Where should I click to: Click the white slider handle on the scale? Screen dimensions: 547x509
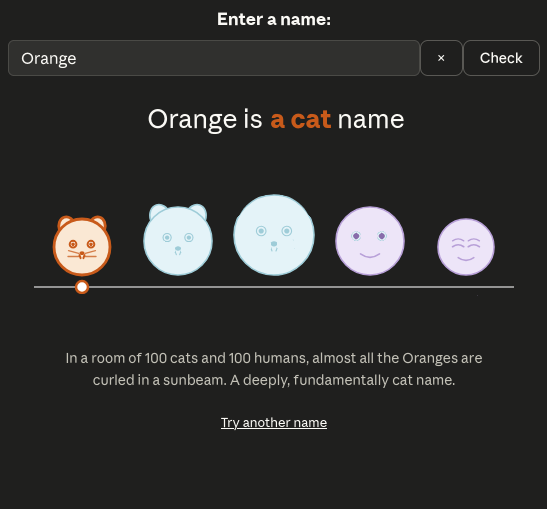[x=82, y=287]
